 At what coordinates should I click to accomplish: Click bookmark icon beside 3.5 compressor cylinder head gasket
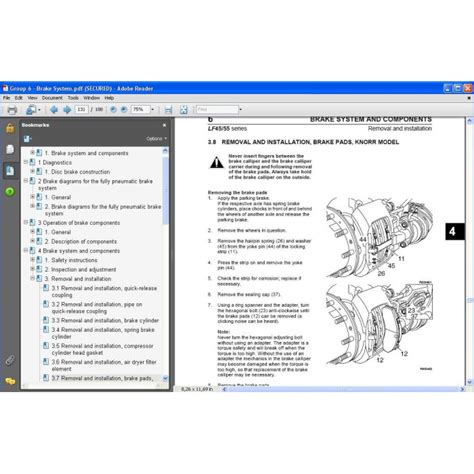[x=46, y=346]
